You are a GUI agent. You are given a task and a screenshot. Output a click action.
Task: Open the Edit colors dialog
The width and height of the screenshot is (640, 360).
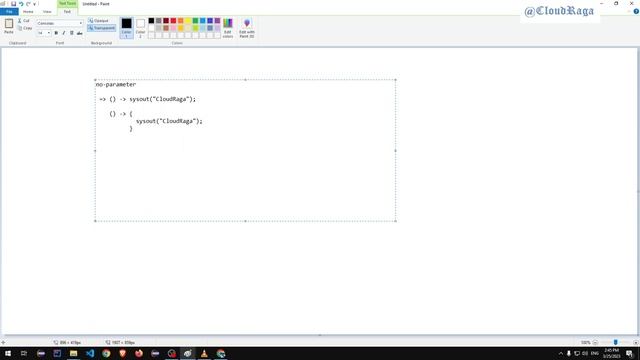pos(228,28)
